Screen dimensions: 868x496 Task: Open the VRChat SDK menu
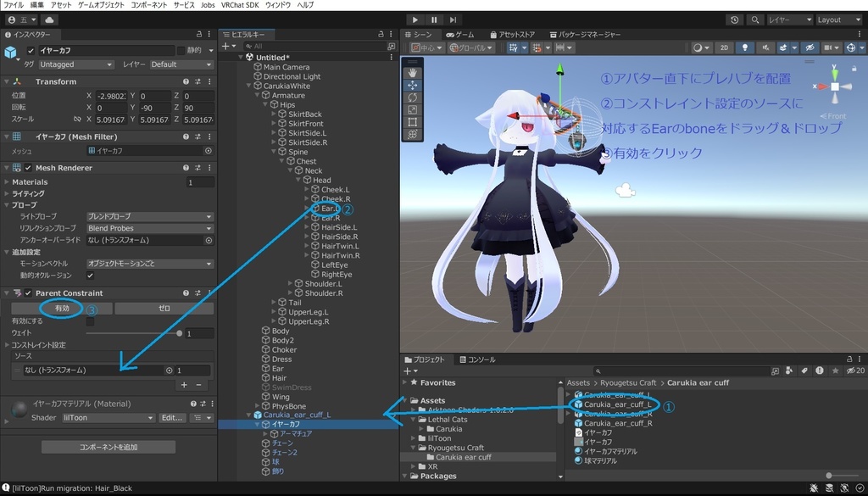(239, 5)
